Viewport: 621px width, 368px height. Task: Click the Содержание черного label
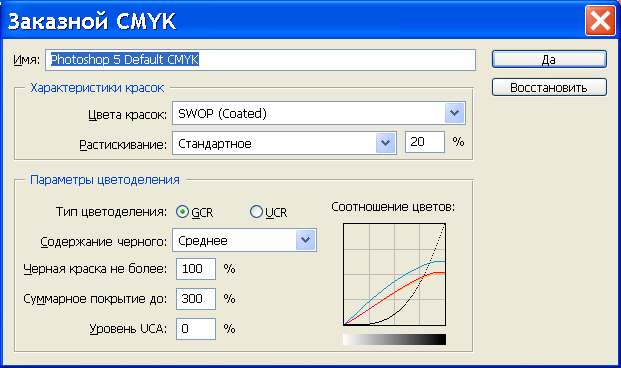pyautogui.click(x=104, y=242)
